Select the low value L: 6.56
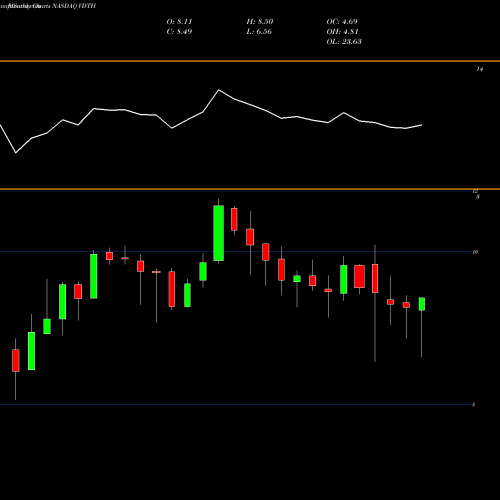 pyautogui.click(x=259, y=32)
